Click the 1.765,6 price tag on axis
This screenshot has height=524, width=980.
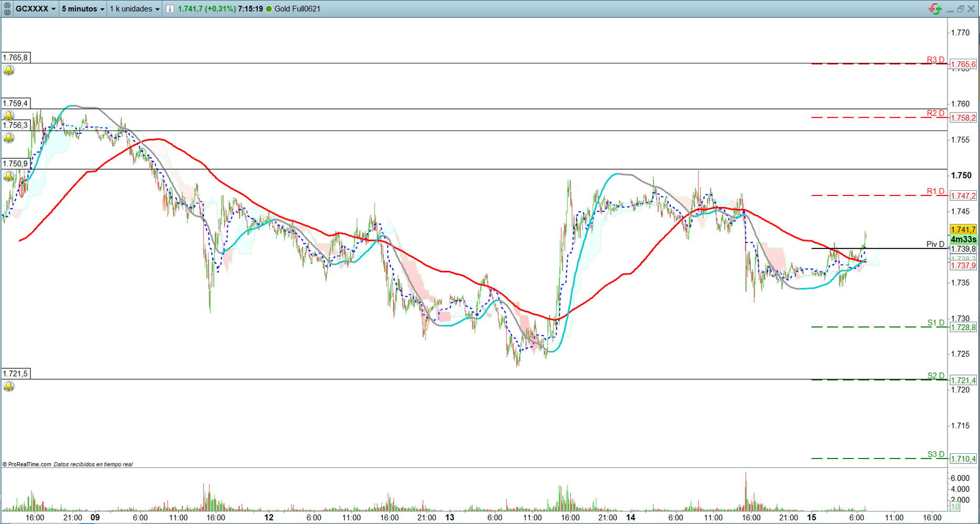coord(963,64)
